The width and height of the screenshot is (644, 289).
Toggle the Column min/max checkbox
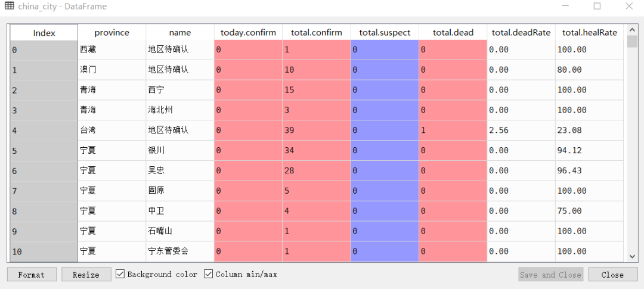tap(208, 274)
